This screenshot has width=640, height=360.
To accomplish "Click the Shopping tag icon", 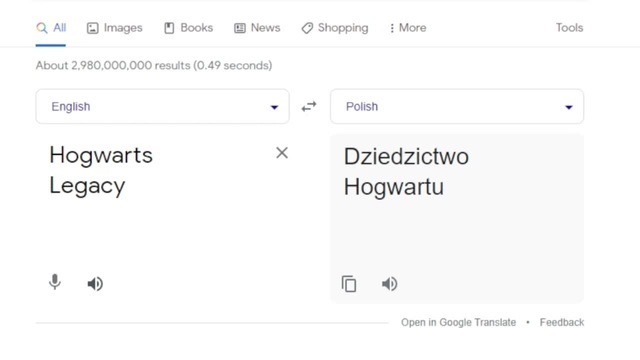I will (x=307, y=28).
